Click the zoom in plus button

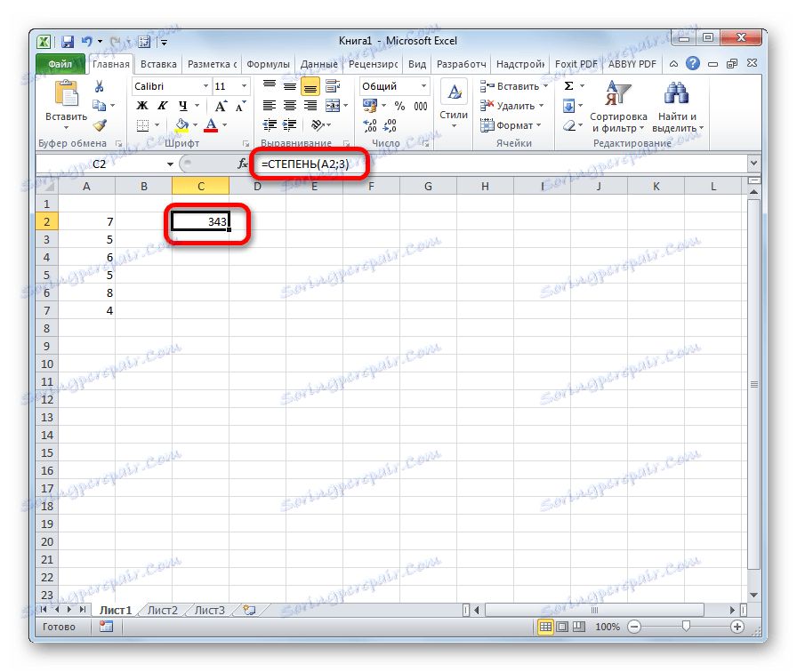pyautogui.click(x=737, y=627)
